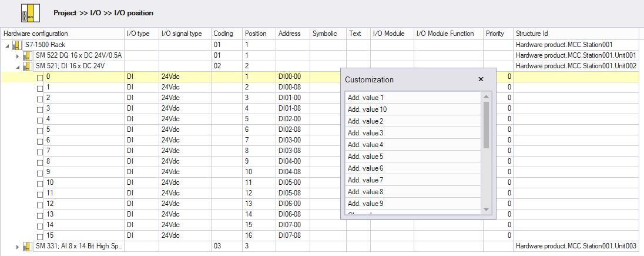Tick the checkbox for channel 0
The width and height of the screenshot is (644, 256).
click(x=40, y=77)
